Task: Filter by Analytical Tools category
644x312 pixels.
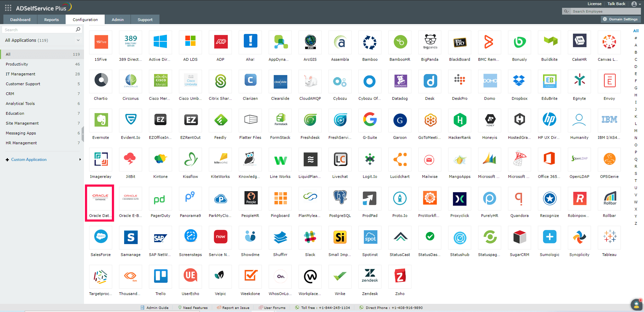Action: pos(42,104)
